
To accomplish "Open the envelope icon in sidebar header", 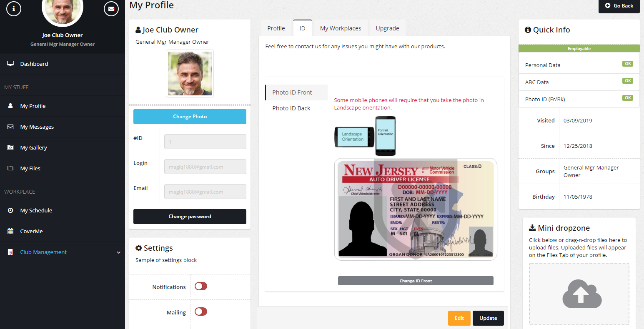I will (111, 8).
